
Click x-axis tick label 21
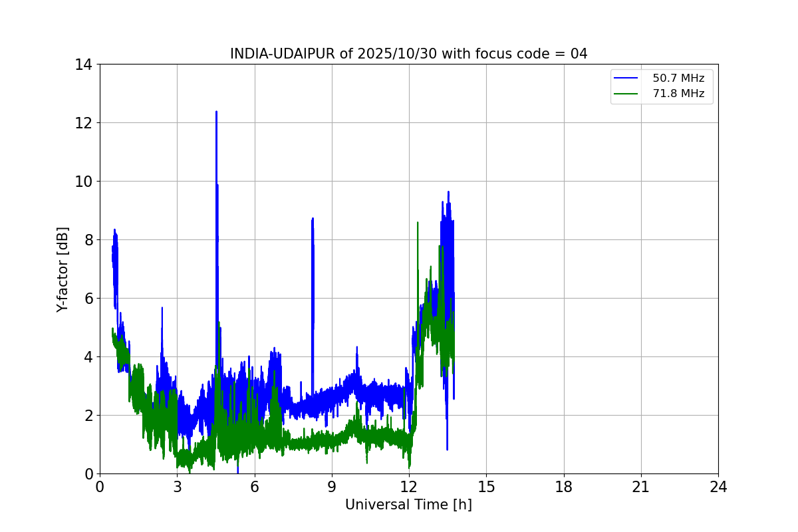point(641,487)
